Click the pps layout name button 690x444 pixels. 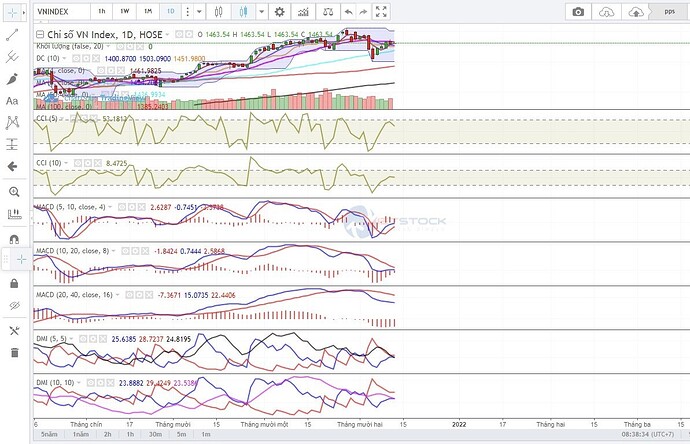tap(669, 12)
